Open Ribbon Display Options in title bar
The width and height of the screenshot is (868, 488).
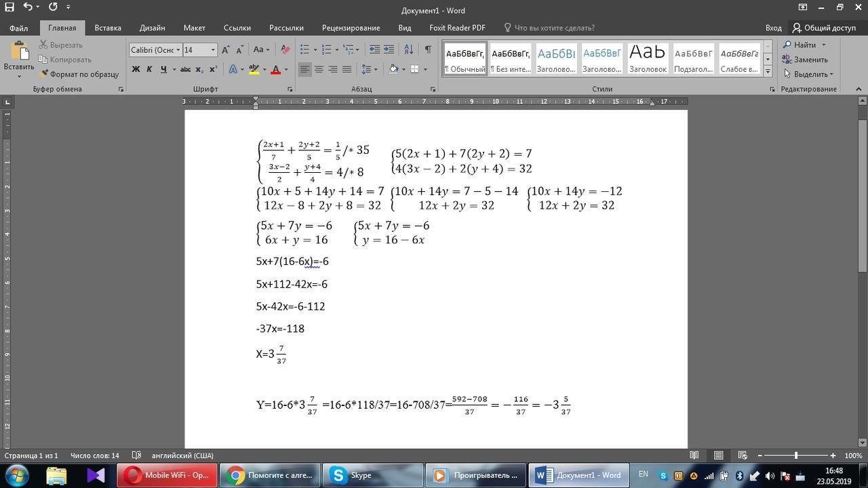(803, 7)
